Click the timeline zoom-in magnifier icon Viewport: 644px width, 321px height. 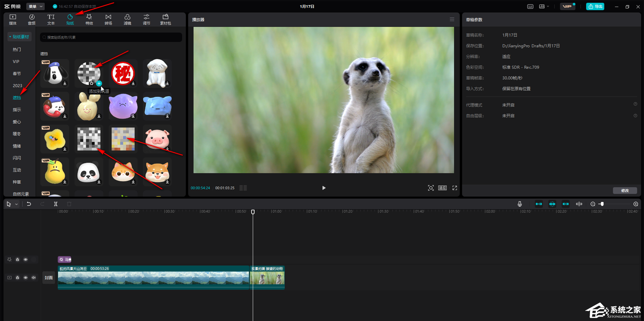click(x=636, y=204)
